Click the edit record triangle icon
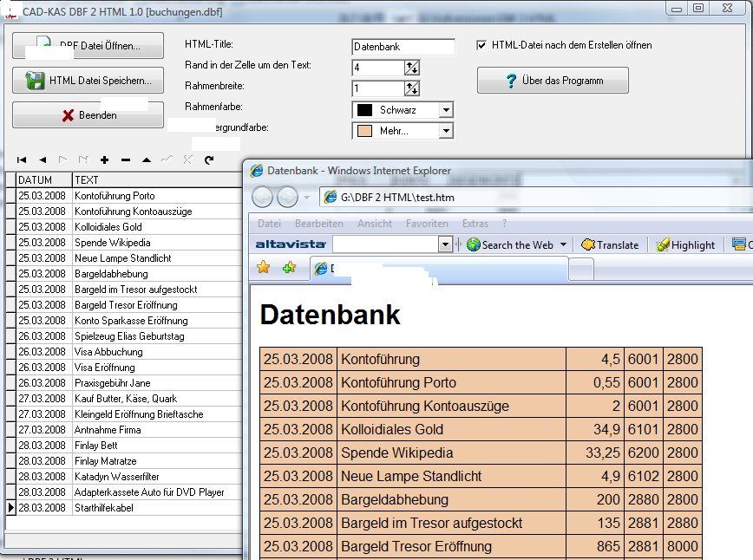Viewport: 753px width, 560px height. [146, 160]
